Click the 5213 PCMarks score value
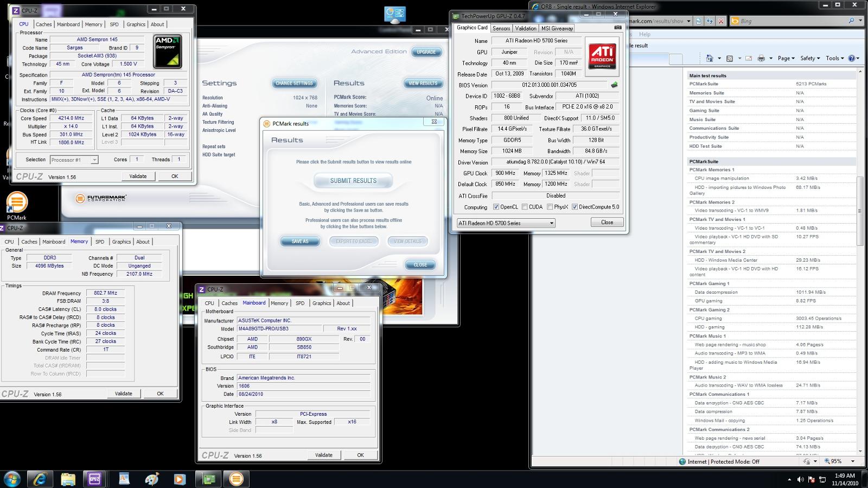 (x=811, y=84)
